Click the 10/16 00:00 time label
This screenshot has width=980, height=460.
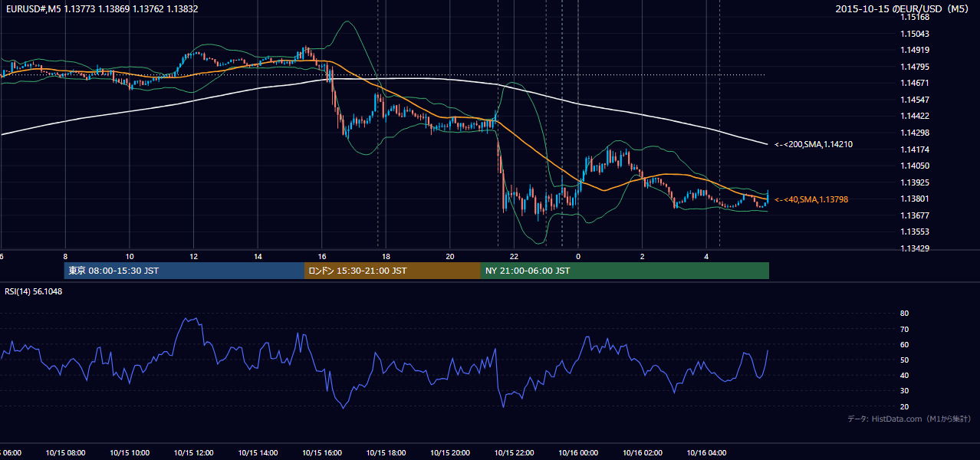(x=578, y=453)
